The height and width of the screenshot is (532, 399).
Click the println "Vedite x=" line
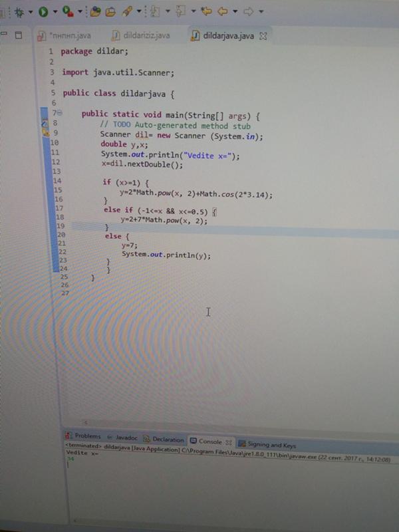click(x=170, y=156)
